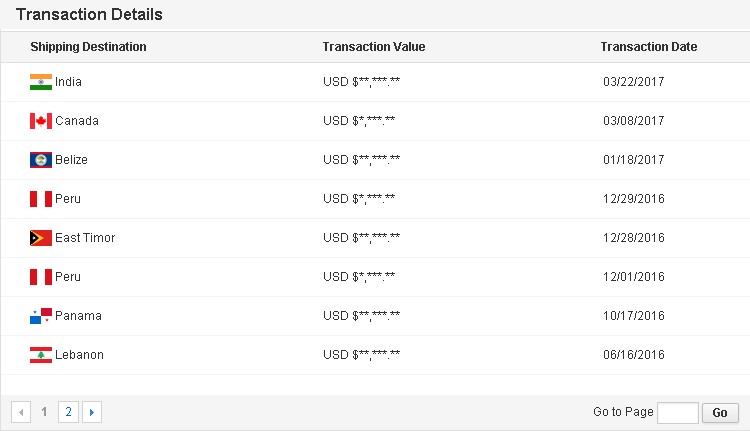Click the East Timor flag icon

(x=40, y=238)
